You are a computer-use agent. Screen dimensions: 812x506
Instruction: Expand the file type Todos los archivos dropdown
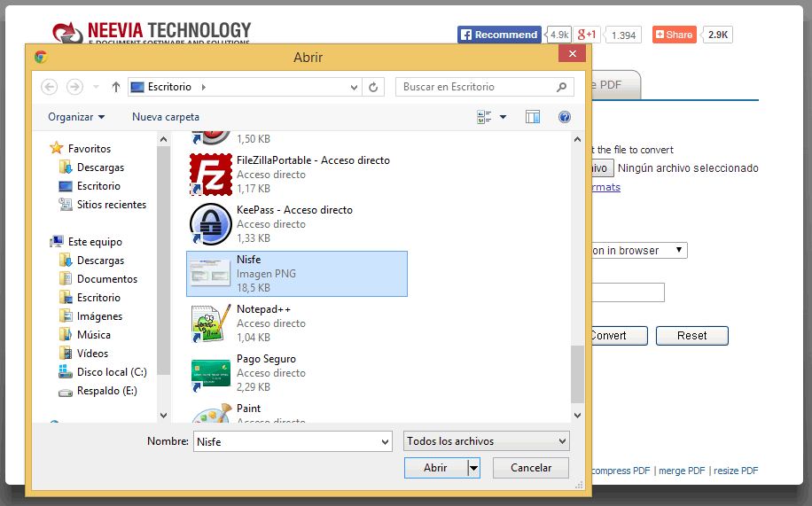(487, 441)
